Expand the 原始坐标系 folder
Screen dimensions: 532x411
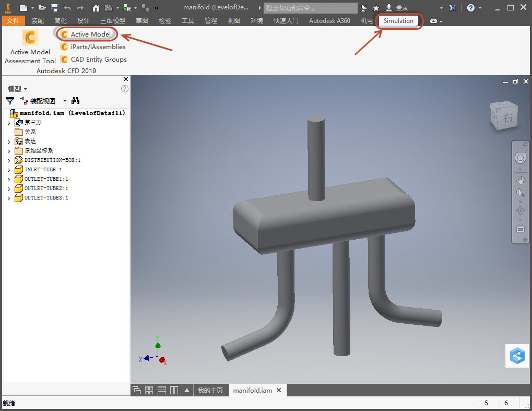coord(9,151)
